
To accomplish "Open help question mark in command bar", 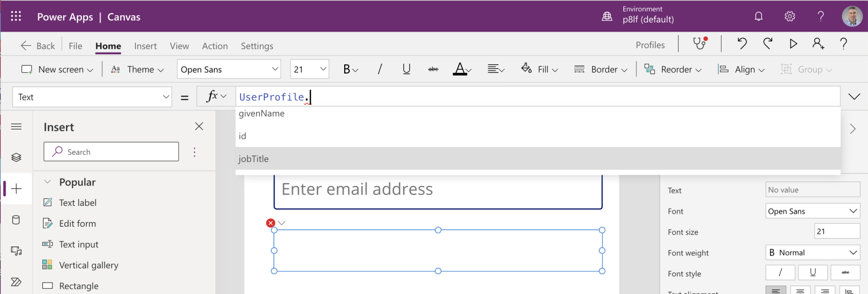I will [x=844, y=44].
